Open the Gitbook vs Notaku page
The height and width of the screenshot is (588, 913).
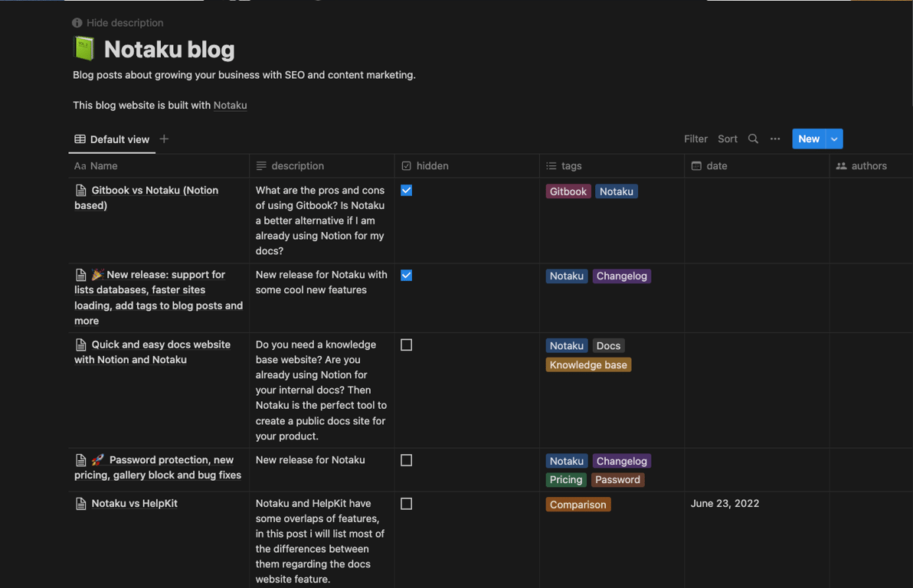(146, 198)
